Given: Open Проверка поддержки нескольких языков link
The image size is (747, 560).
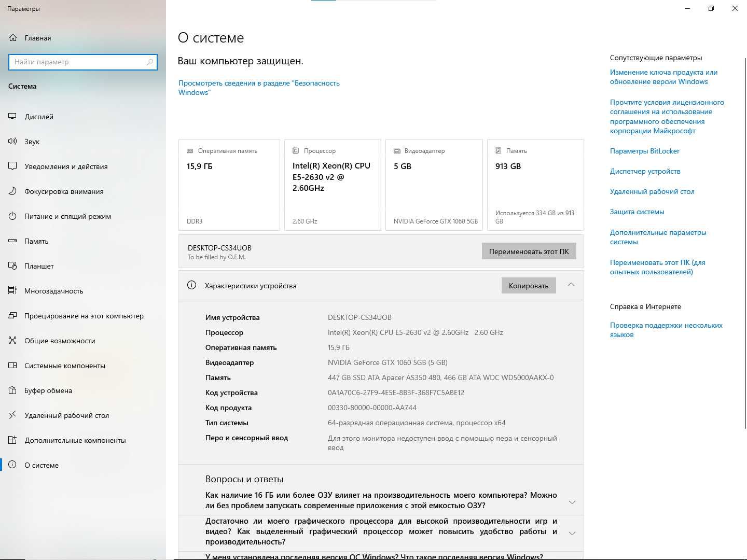Looking at the screenshot, I should coord(666,330).
